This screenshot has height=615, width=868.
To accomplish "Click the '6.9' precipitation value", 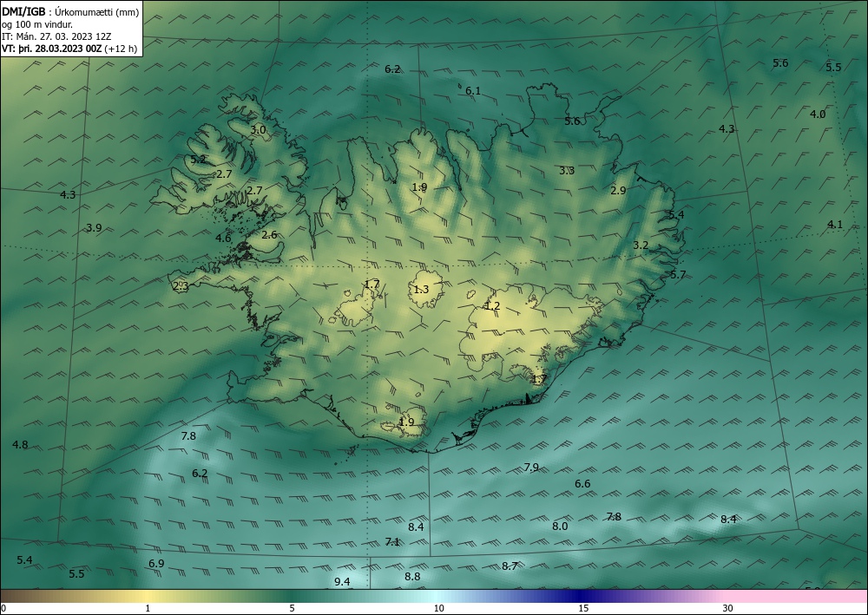I will pos(156,564).
